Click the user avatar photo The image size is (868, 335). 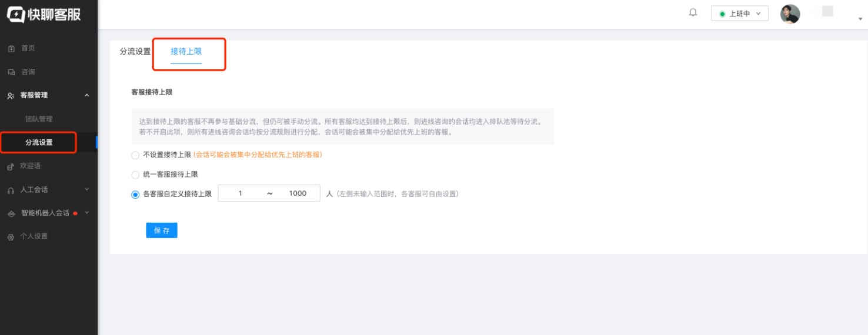click(790, 14)
